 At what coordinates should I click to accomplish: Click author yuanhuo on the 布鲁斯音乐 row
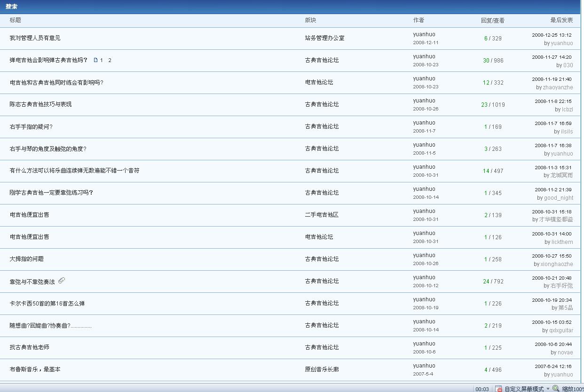pos(424,366)
